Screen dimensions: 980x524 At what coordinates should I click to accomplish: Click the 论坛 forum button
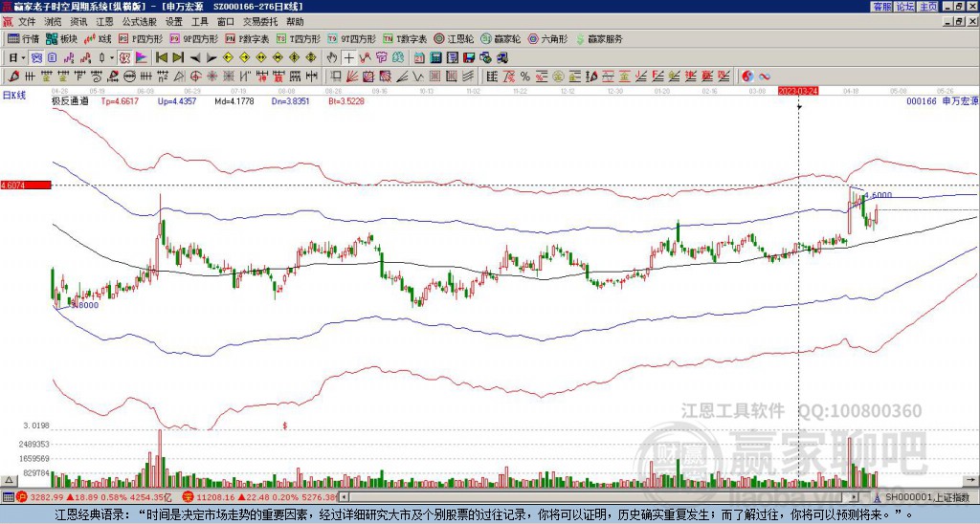click(x=905, y=7)
